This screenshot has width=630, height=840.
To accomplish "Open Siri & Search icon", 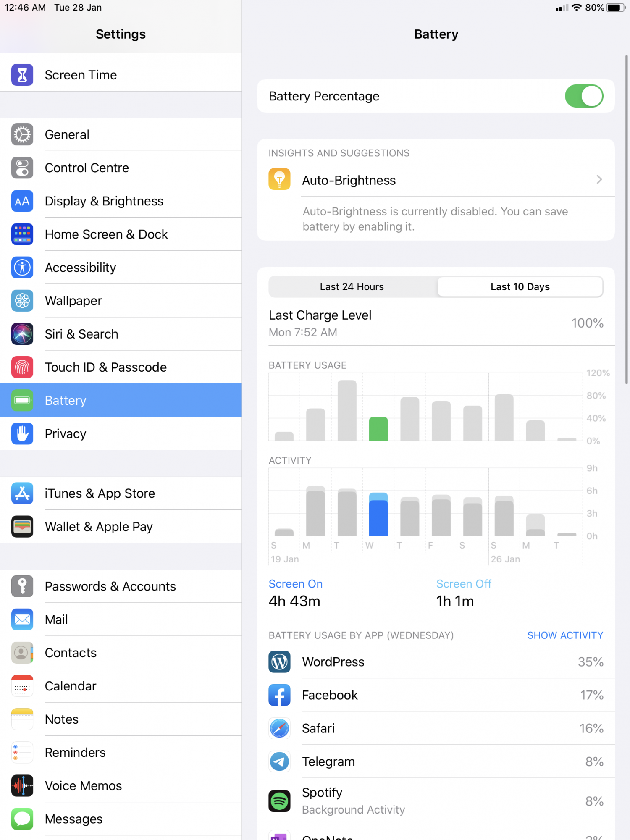I will (22, 334).
